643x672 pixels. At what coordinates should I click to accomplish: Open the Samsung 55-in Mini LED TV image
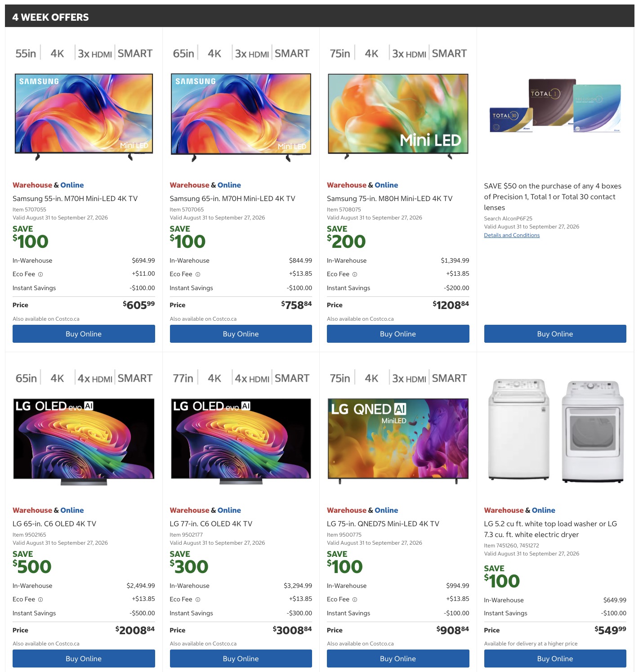84,117
